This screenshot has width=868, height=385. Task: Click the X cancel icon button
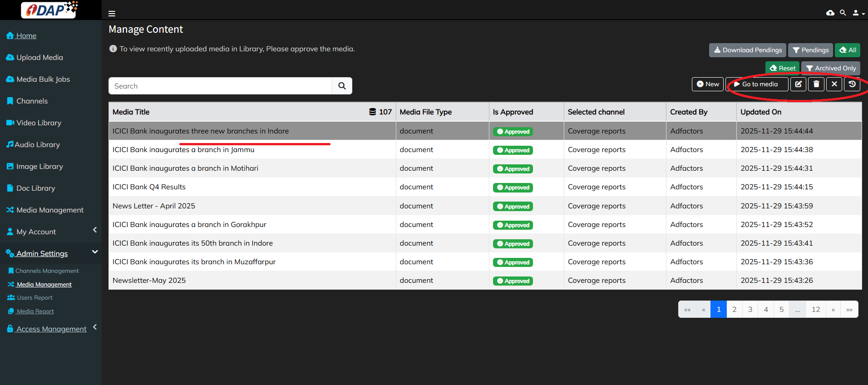pyautogui.click(x=834, y=84)
